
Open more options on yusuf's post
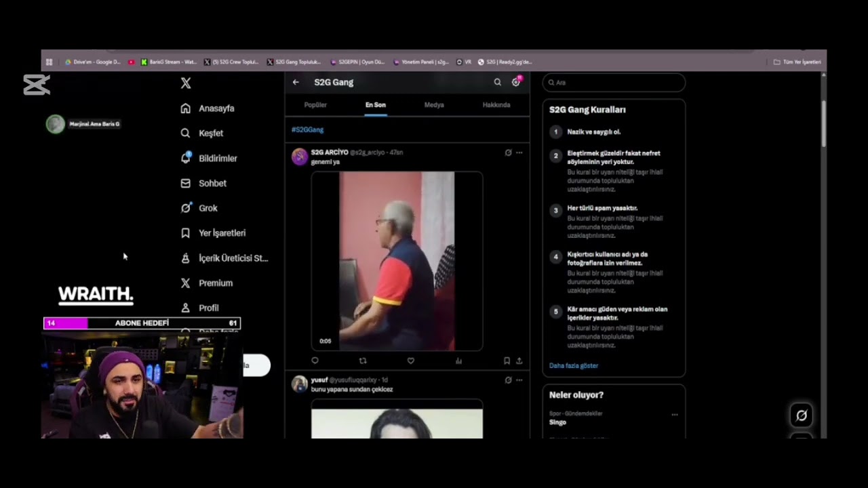click(x=519, y=380)
